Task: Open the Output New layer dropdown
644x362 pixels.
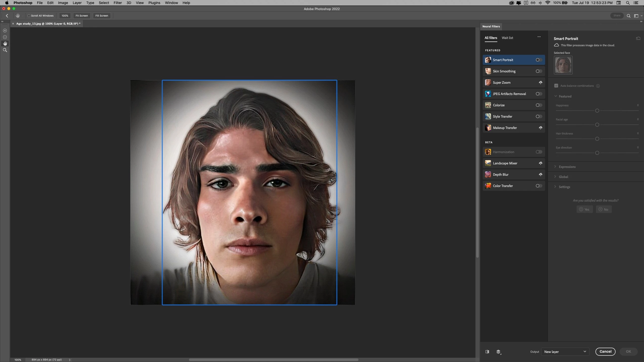Action: (x=565, y=352)
